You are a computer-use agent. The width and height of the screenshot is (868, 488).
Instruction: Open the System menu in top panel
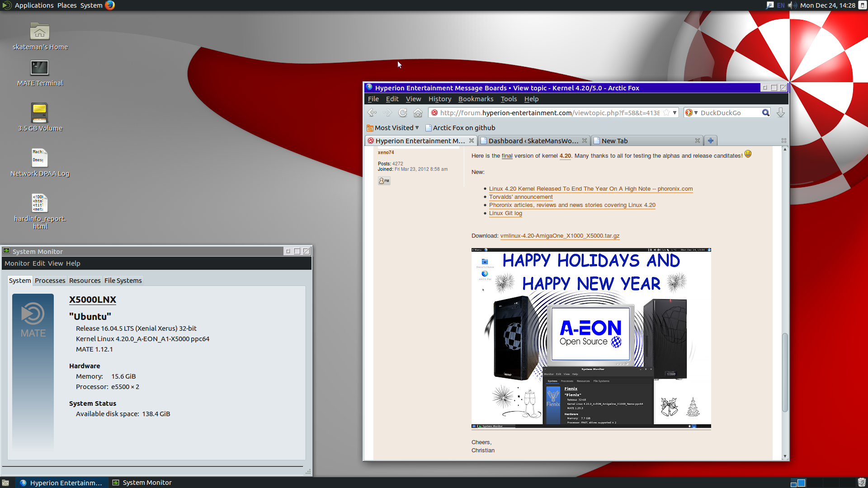[91, 5]
